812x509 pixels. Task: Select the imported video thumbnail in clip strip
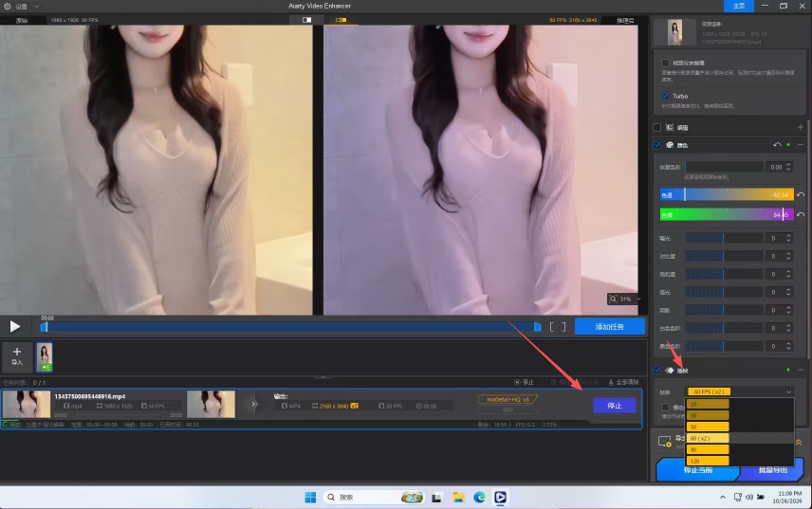click(44, 357)
